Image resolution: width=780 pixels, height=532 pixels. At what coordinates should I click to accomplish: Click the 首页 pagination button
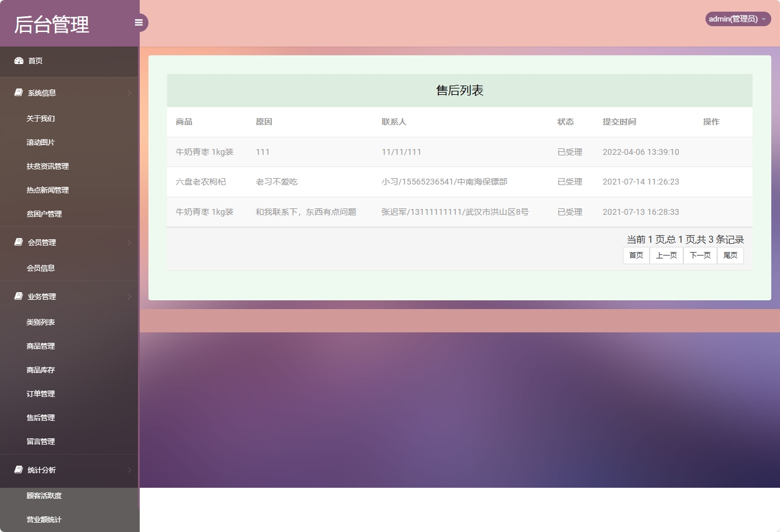click(x=636, y=255)
